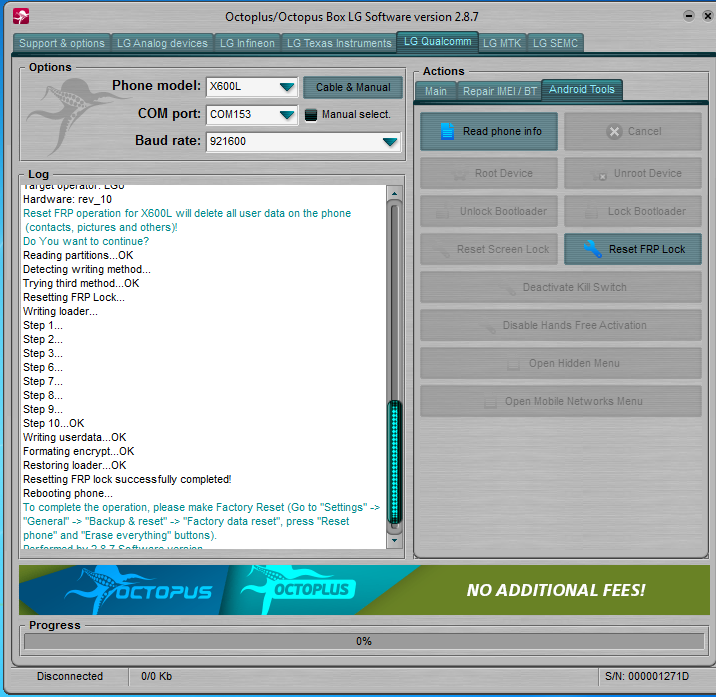Screen dimensions: 716x697
Task: Click the Reset FRP Lock button
Action: [633, 249]
